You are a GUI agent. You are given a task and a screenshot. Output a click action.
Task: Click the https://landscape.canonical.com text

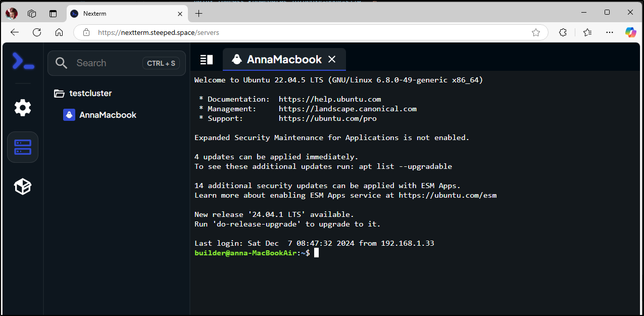(x=348, y=109)
